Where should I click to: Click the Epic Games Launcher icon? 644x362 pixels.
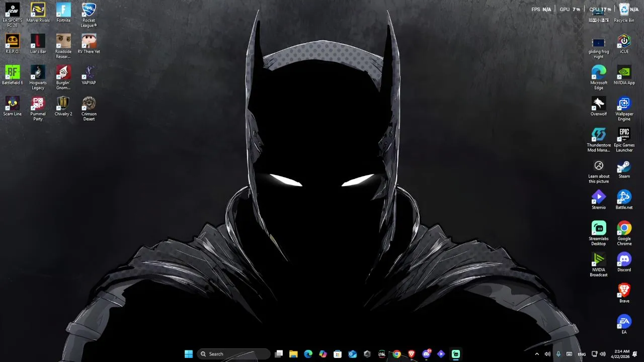coord(624,140)
